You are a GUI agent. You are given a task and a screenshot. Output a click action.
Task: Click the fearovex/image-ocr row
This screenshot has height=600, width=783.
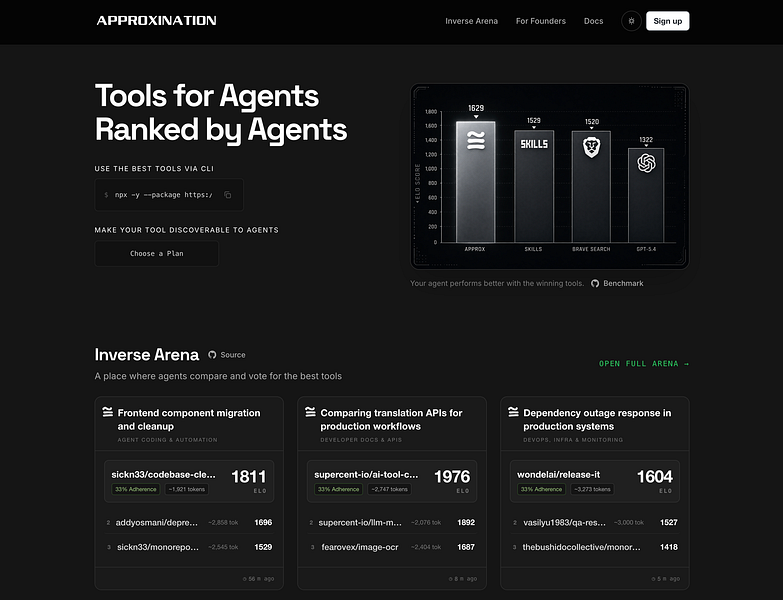392,547
